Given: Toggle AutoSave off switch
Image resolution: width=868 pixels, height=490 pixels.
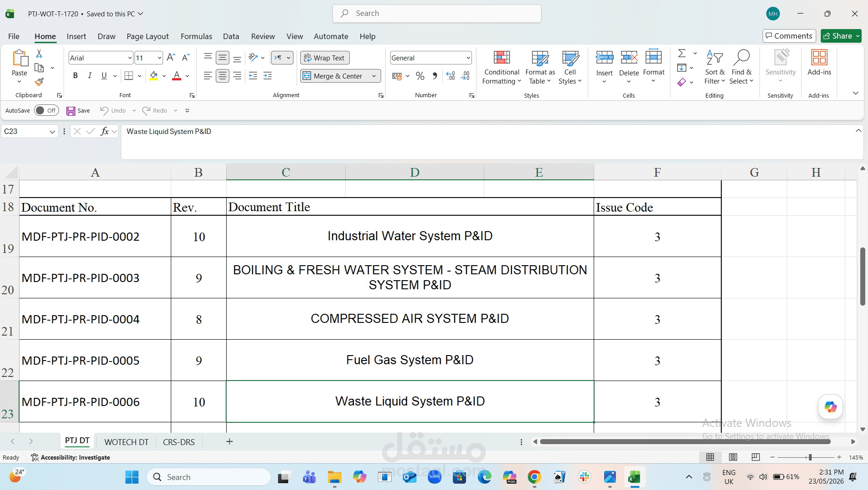Looking at the screenshot, I should point(47,110).
